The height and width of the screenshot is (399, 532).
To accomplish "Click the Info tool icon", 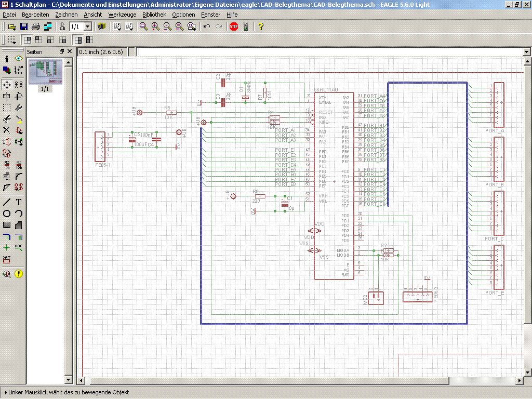I will [7, 59].
